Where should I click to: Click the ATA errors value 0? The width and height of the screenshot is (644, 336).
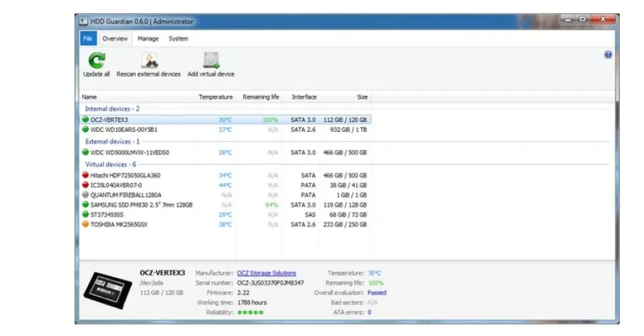tap(369, 312)
